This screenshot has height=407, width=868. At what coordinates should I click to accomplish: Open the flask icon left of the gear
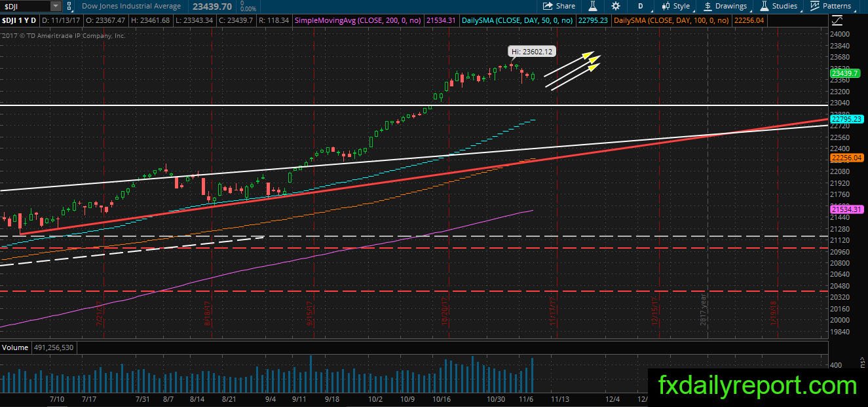(593, 6)
